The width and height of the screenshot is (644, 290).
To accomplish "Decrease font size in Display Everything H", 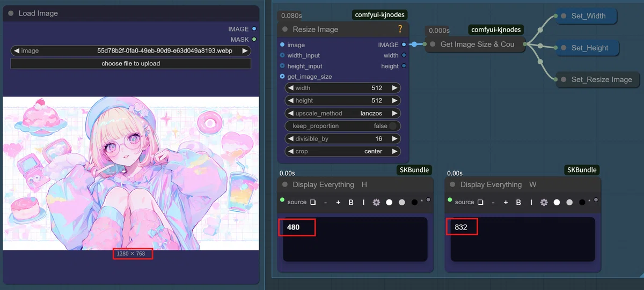I will (x=325, y=202).
